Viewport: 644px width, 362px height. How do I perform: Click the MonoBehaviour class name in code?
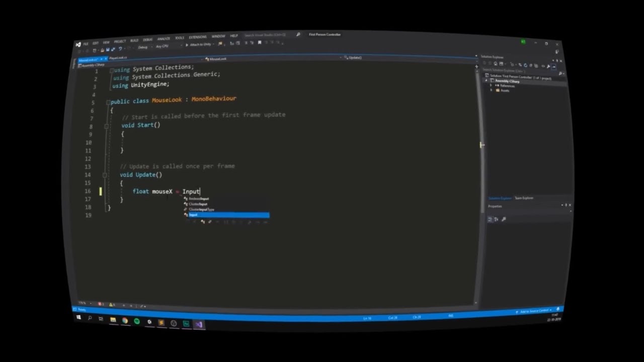click(214, 99)
